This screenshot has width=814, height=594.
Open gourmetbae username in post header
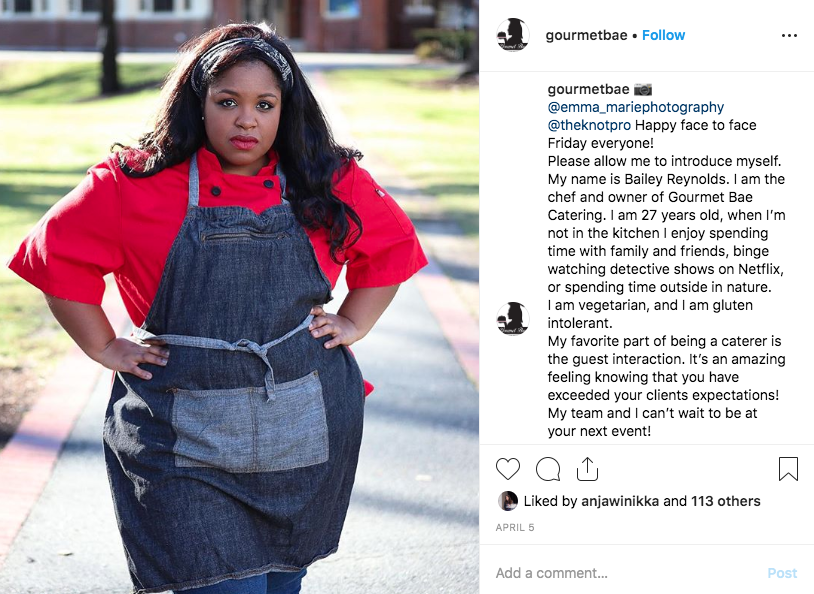pyautogui.click(x=586, y=35)
